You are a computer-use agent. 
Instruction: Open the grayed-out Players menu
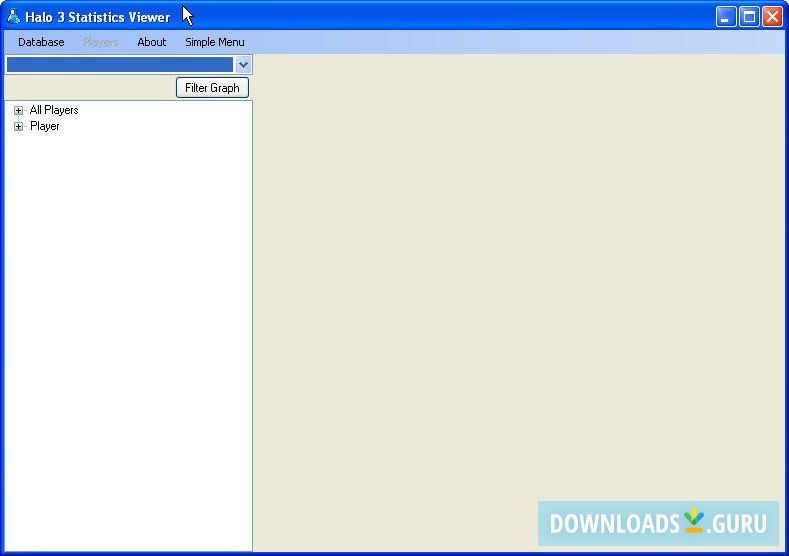(x=101, y=42)
